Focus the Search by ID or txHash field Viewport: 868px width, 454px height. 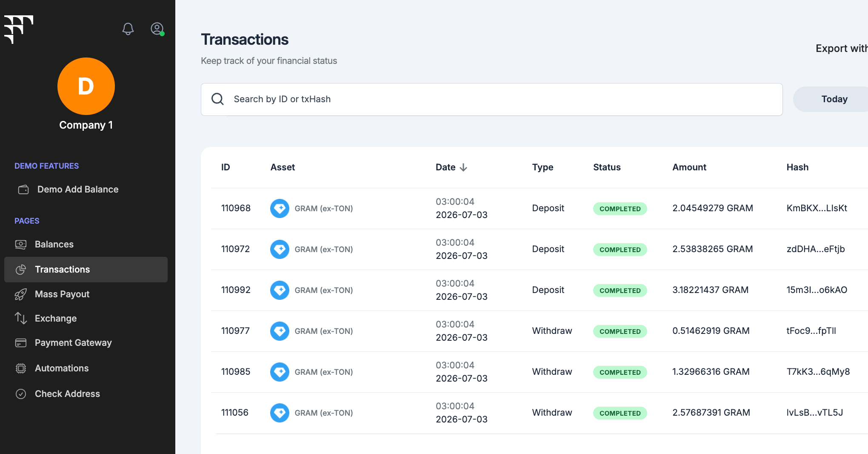(491, 99)
